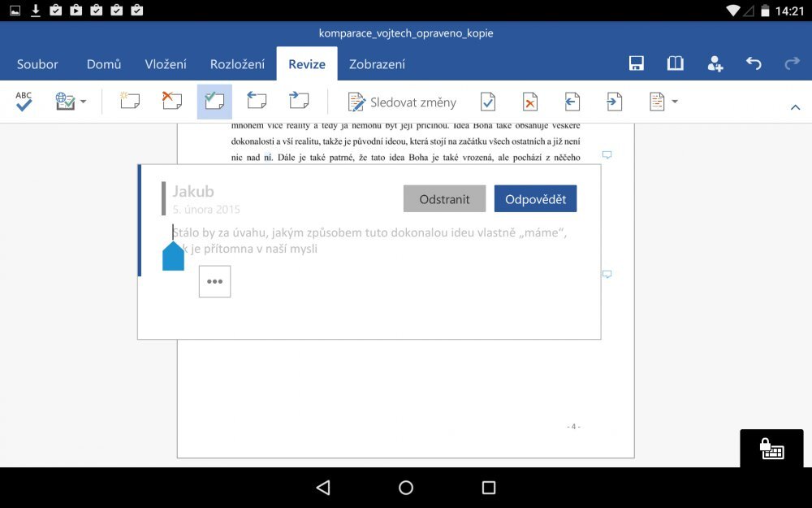Viewport: 812px width, 508px height.
Task: Open proofing language dropdown
Action: coord(71,102)
